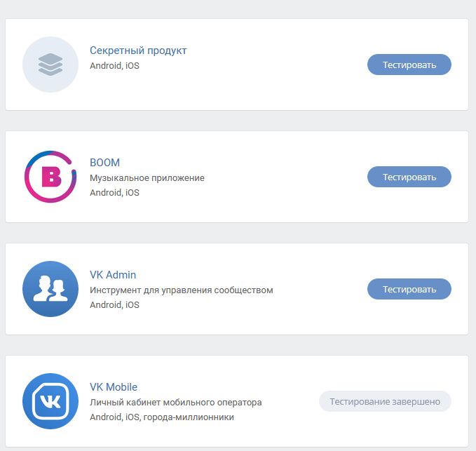Open the VK Admin title link
Screen dimensions: 476x451
click(x=113, y=275)
